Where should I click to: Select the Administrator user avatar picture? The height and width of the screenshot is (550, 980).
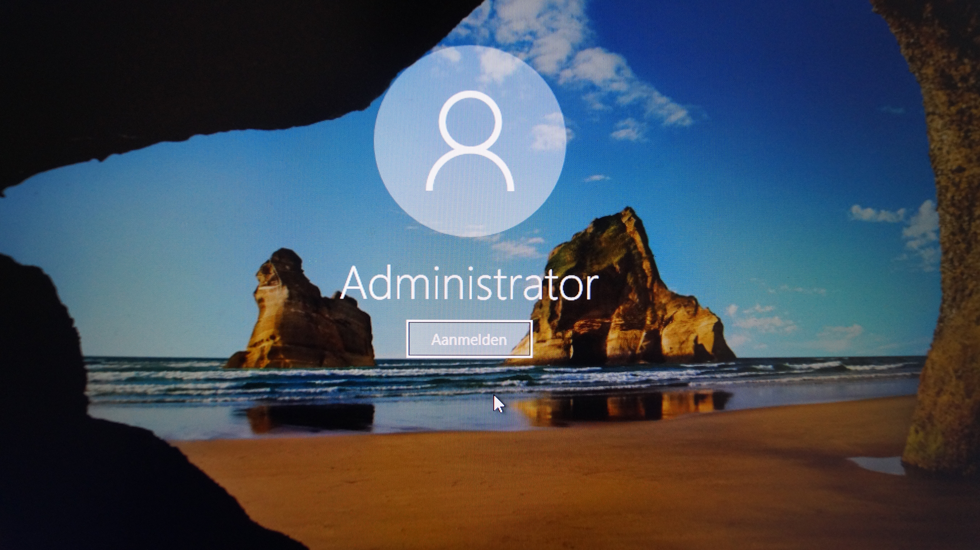470,141
